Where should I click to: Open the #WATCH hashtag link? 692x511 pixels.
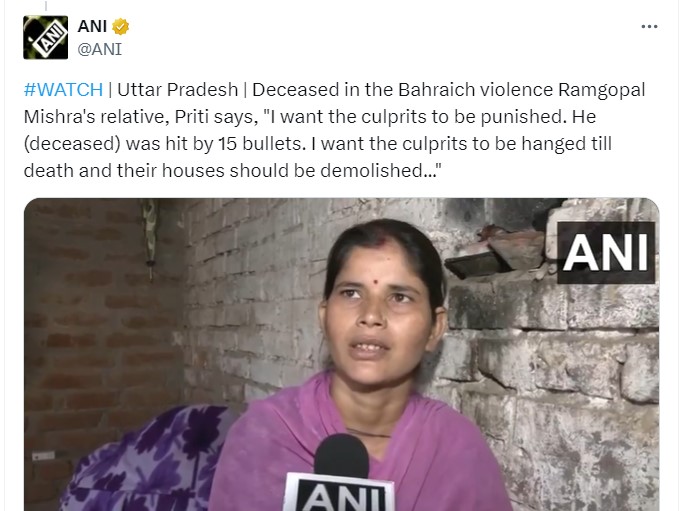pos(63,90)
